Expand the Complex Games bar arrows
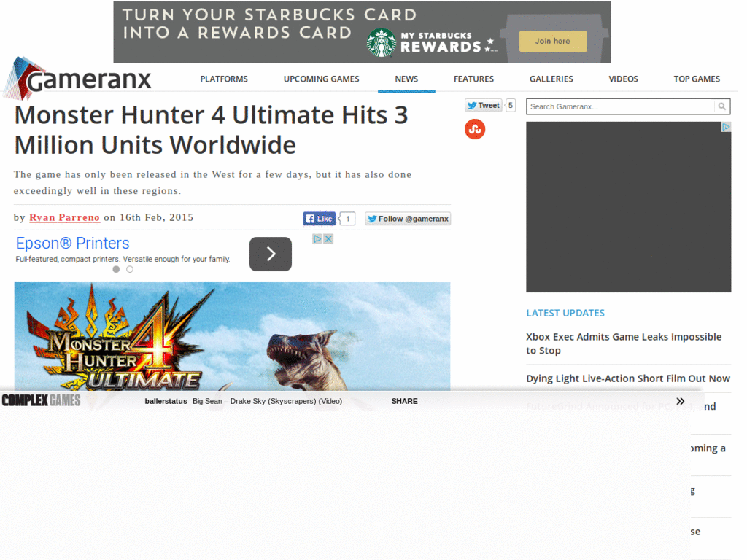Viewport: 747px width, 560px height. [x=681, y=402]
